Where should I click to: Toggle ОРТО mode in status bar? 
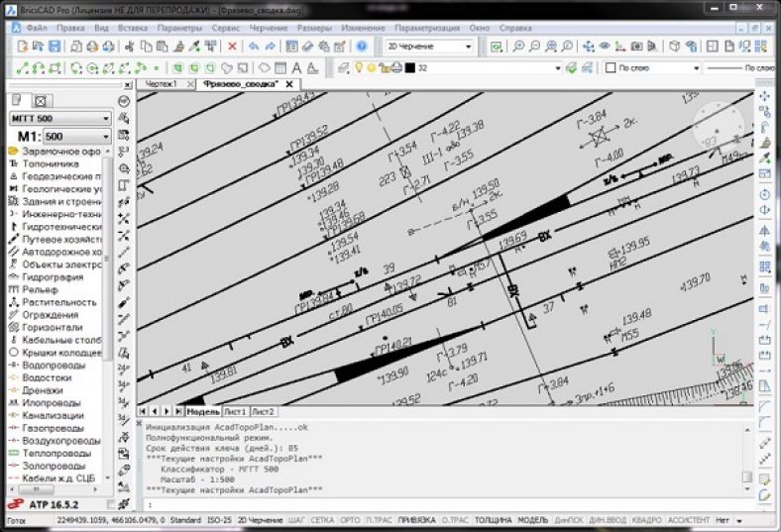pos(349,520)
